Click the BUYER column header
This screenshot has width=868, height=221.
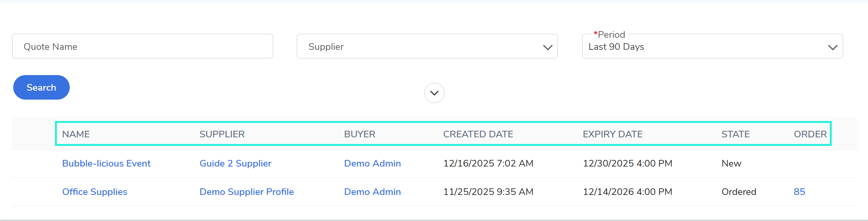click(360, 134)
